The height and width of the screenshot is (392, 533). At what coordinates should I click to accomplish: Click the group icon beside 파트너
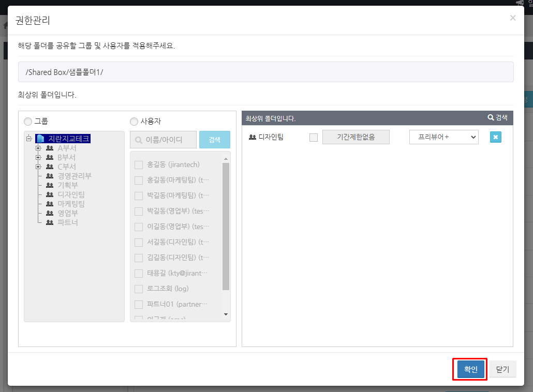50,222
